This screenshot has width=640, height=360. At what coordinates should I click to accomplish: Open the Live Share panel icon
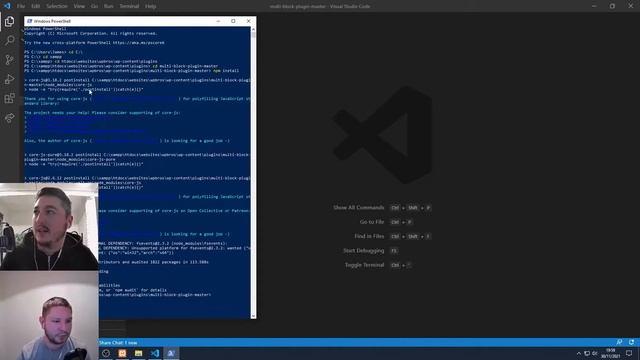click(9, 118)
